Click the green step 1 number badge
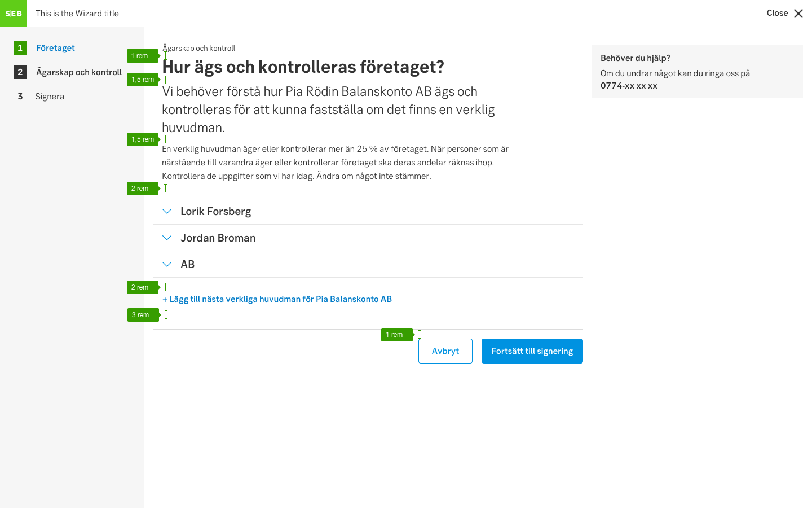The image size is (812, 508). tap(20, 48)
